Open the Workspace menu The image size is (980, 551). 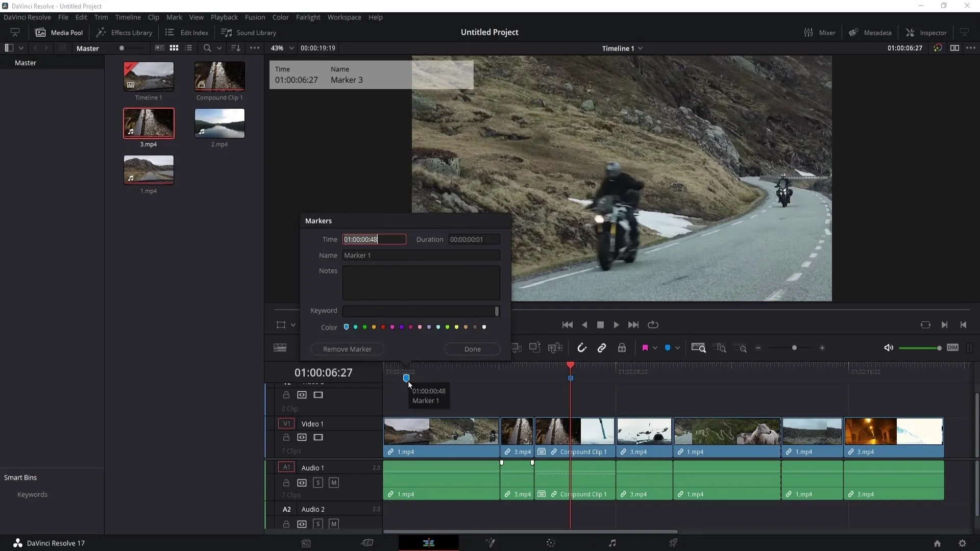[x=344, y=17]
